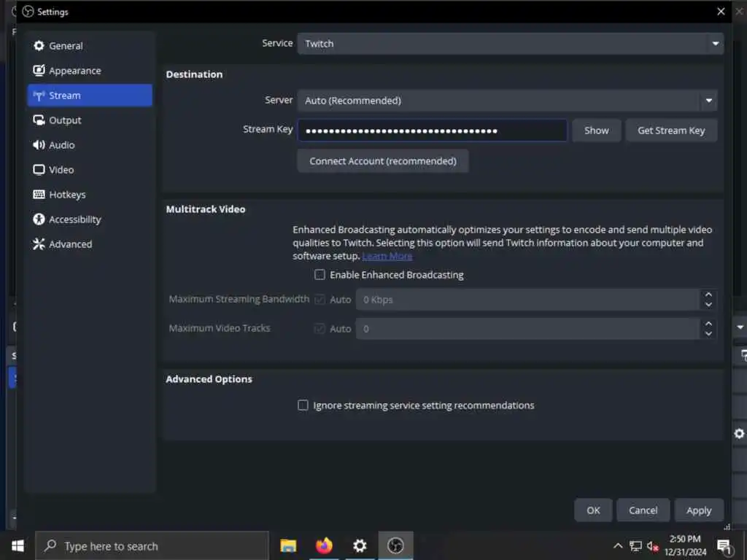Click the Audio speaker icon
The width and height of the screenshot is (747, 560).
pos(39,145)
